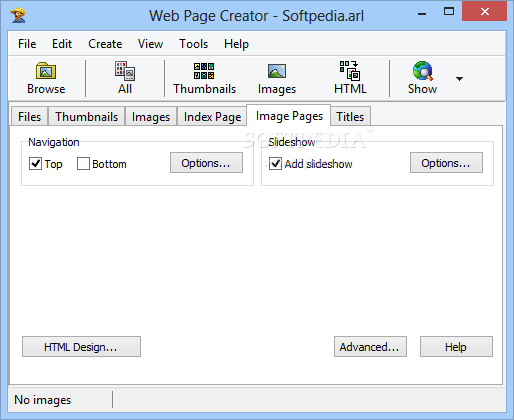The image size is (514, 420).
Task: Close the Web Page Creator window
Action: pyautogui.click(x=485, y=12)
